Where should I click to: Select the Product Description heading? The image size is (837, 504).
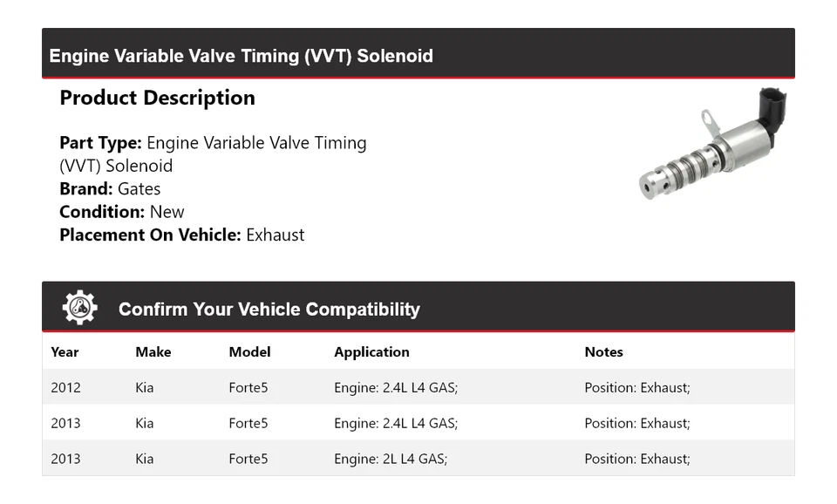(x=157, y=98)
